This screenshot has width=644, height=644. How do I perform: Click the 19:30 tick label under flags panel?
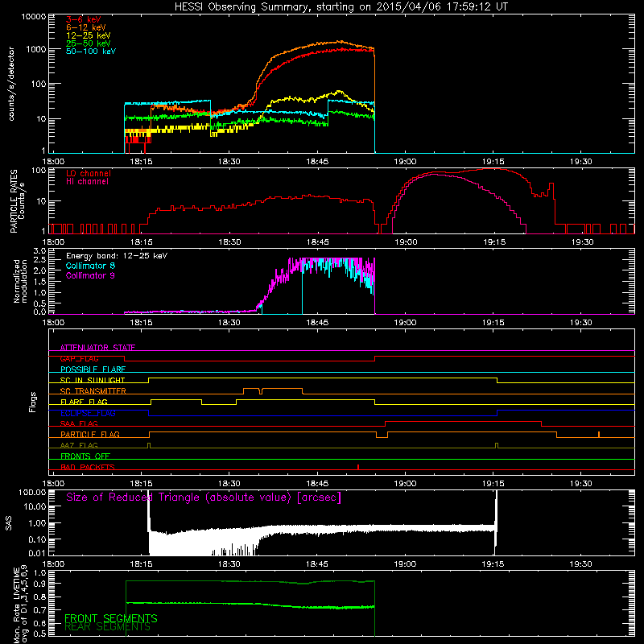pyautogui.click(x=581, y=484)
